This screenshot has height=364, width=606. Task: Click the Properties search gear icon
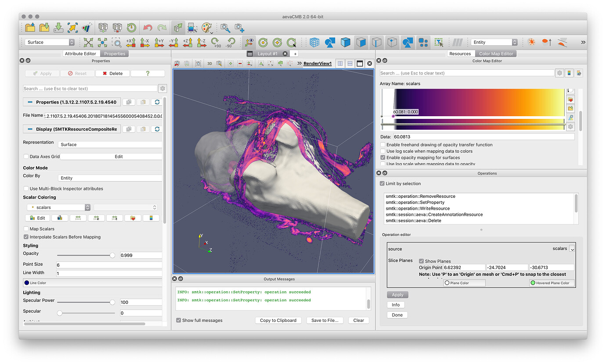[x=162, y=89]
